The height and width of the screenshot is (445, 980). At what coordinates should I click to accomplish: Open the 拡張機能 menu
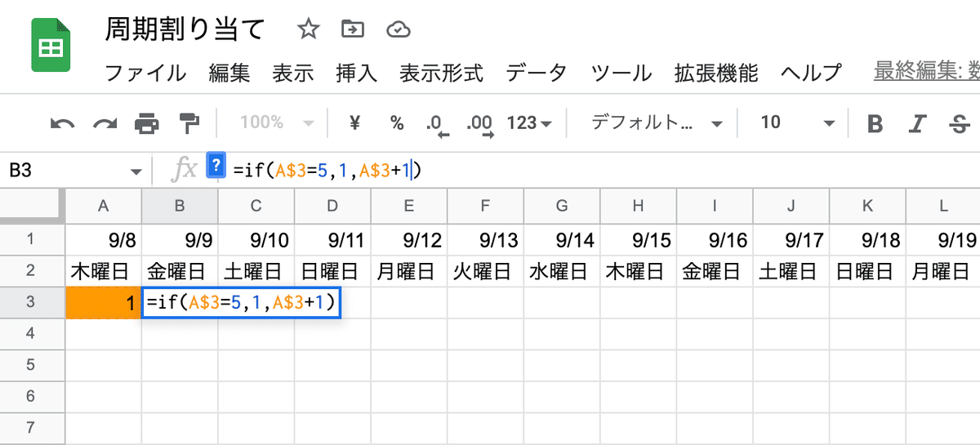pyautogui.click(x=716, y=73)
